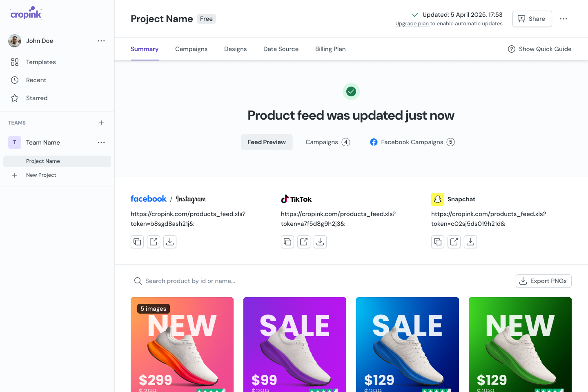This screenshot has height=392, width=588.
Task: Open project more options menu near Share
Action: pos(563,19)
